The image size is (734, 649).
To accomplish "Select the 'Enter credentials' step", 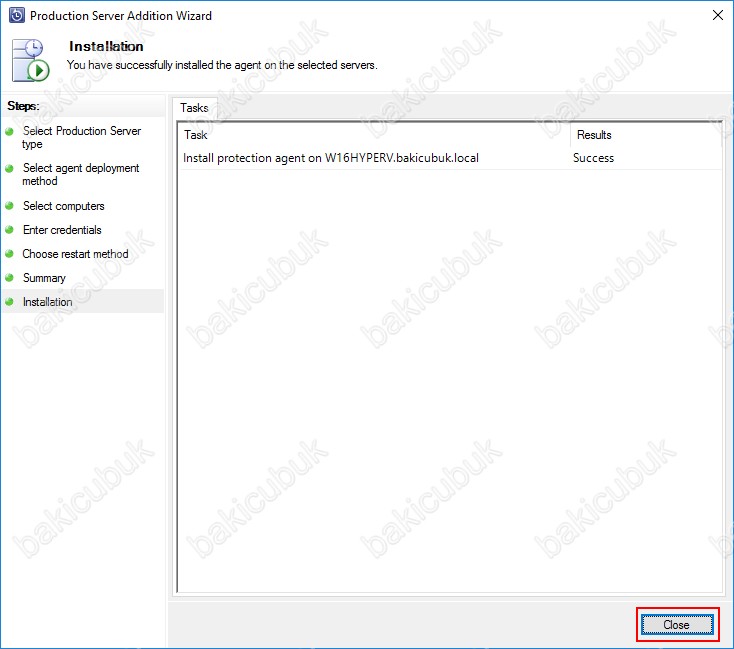I will click(62, 230).
